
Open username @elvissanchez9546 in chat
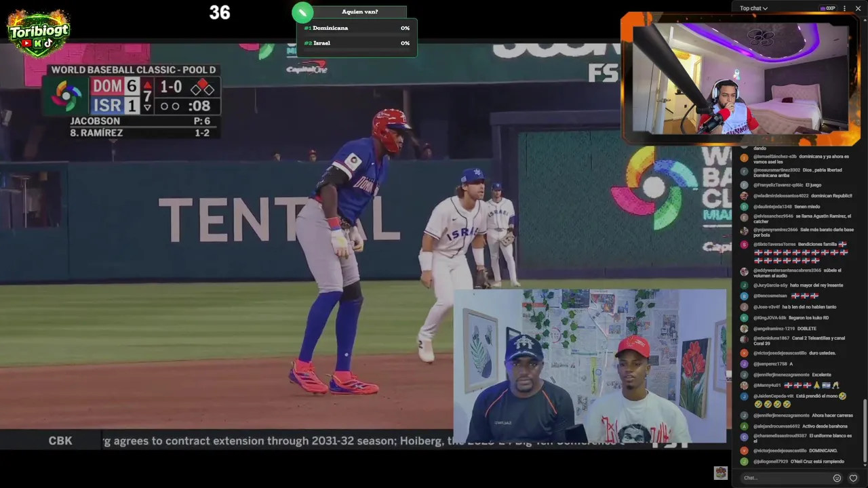tap(773, 216)
